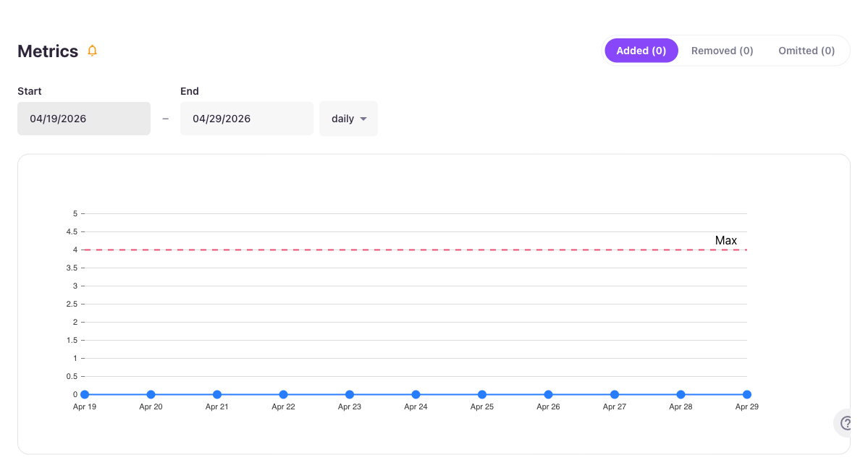
Task: Select the highlighted Added (0) tab
Action: [641, 50]
